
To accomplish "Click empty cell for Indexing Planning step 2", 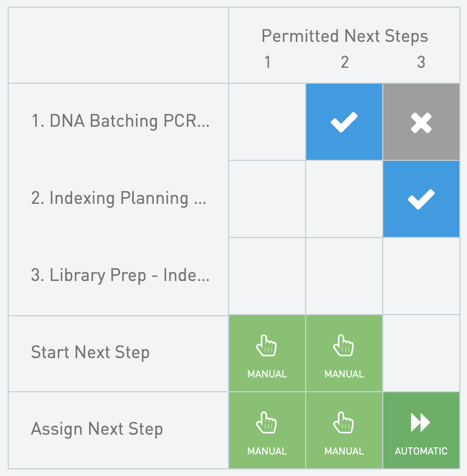I will (x=344, y=199).
